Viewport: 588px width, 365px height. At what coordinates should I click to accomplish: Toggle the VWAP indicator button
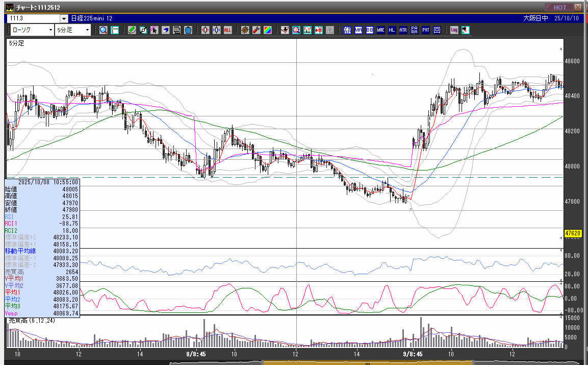click(347, 30)
